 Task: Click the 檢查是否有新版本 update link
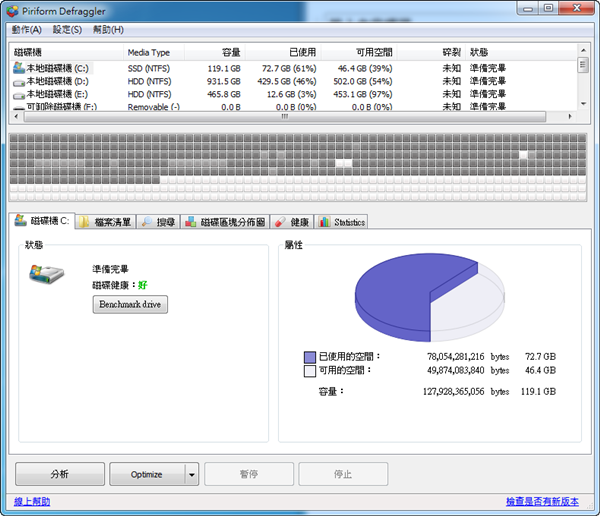coord(542,501)
